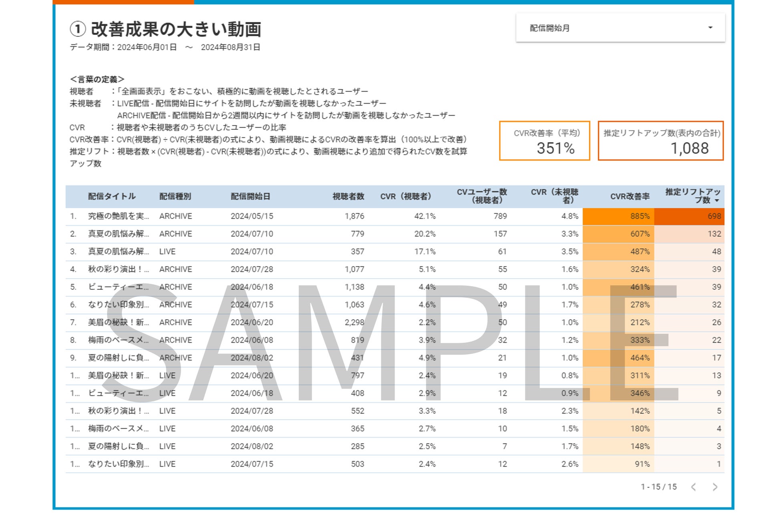
Task: Sort by 配信タイトル column header
Action: (112, 196)
